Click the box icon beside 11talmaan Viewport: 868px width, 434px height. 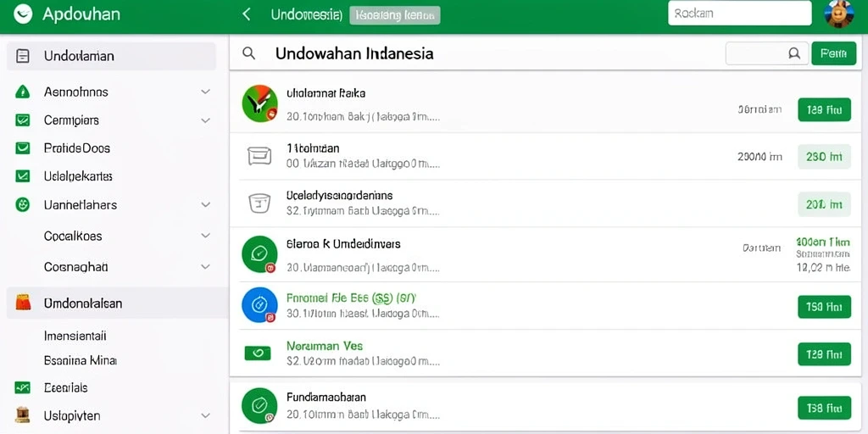pos(259,157)
